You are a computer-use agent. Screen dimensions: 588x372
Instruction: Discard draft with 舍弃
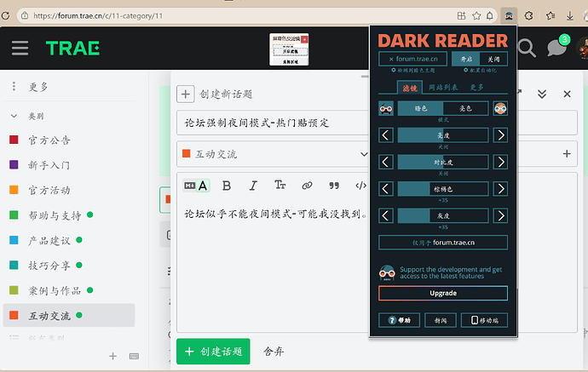tap(274, 352)
